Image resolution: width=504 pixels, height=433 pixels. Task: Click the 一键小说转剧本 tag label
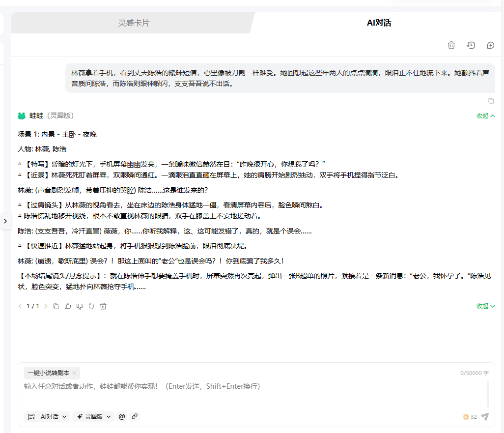(x=49, y=373)
